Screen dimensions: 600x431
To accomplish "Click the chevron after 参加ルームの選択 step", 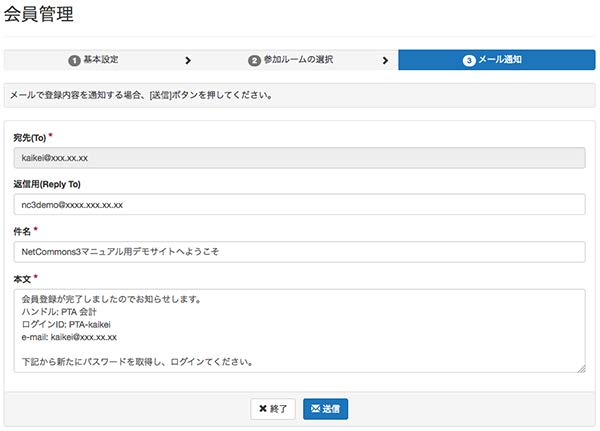I will click(385, 60).
